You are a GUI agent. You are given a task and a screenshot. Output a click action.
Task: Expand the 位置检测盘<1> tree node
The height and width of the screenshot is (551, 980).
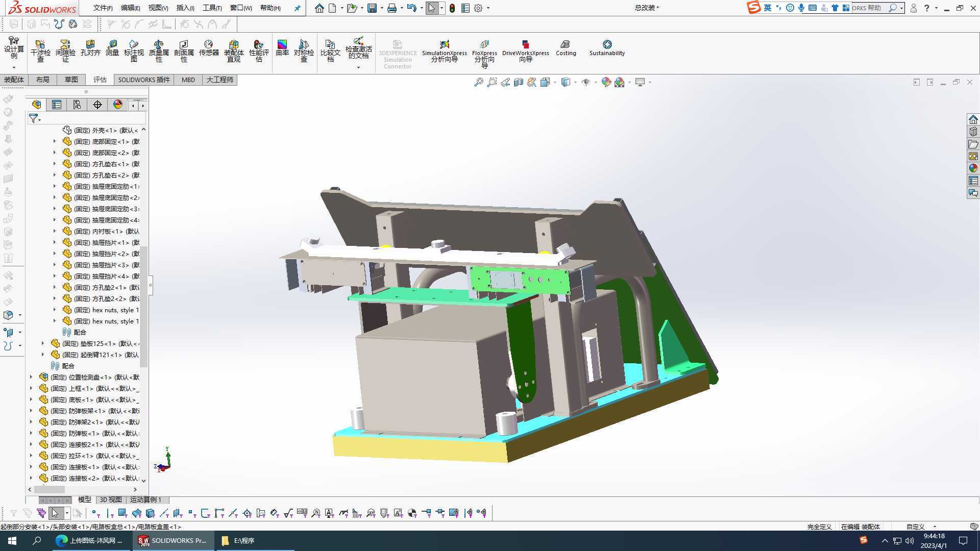tap(31, 377)
